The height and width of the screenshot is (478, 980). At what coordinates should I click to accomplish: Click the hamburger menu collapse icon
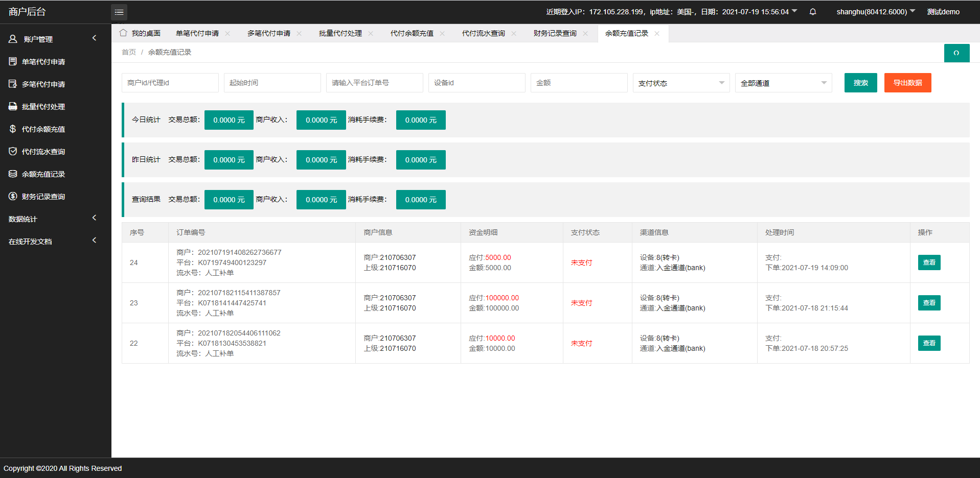pyautogui.click(x=119, y=12)
